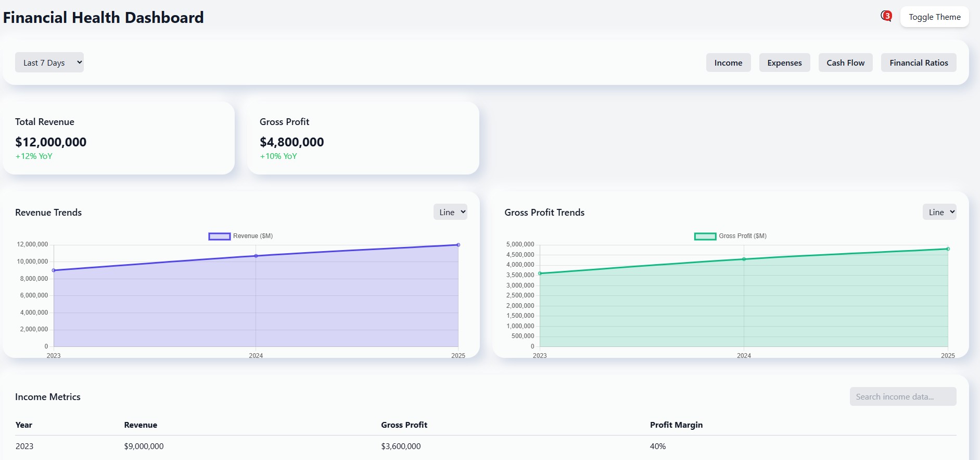Select the Gross Profit summary card
Screen dimensions: 980x460
pos(363,138)
